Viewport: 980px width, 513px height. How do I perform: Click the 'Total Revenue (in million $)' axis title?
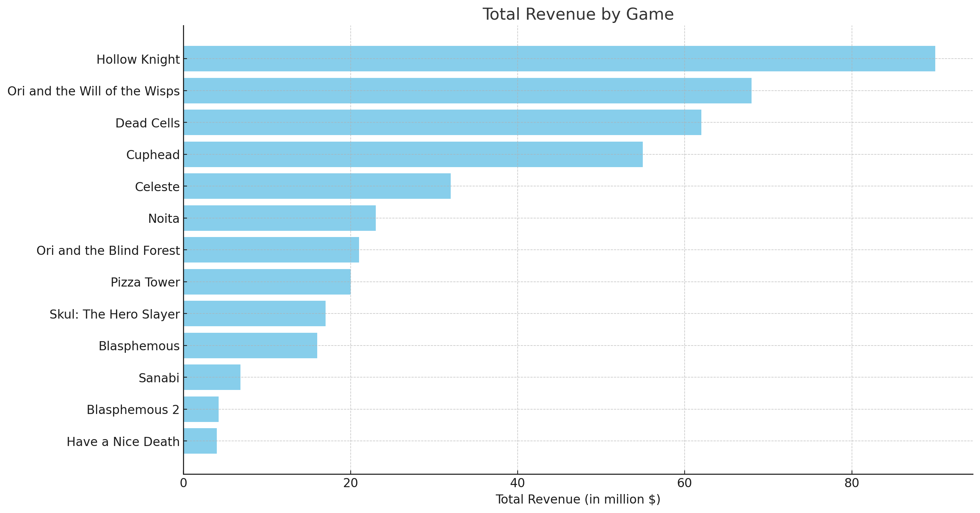click(578, 500)
